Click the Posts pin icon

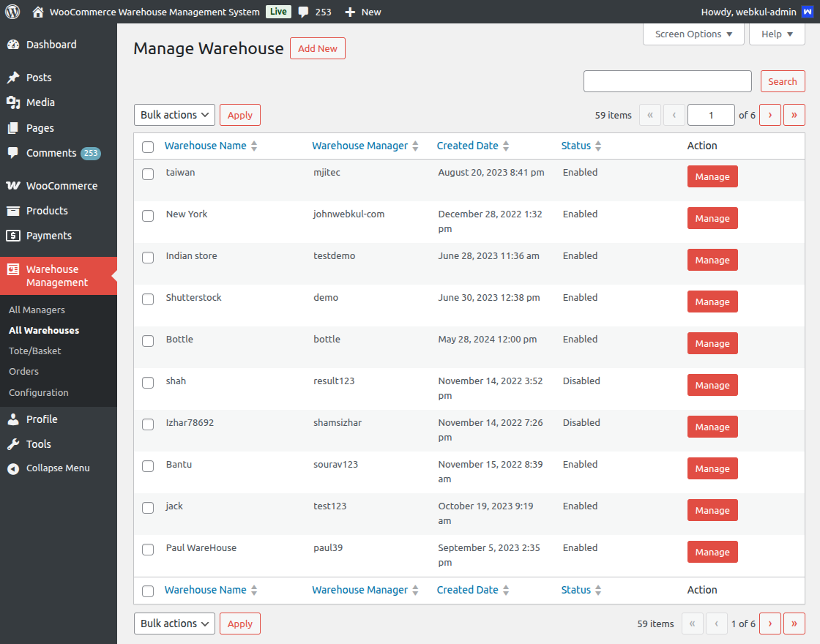click(13, 78)
